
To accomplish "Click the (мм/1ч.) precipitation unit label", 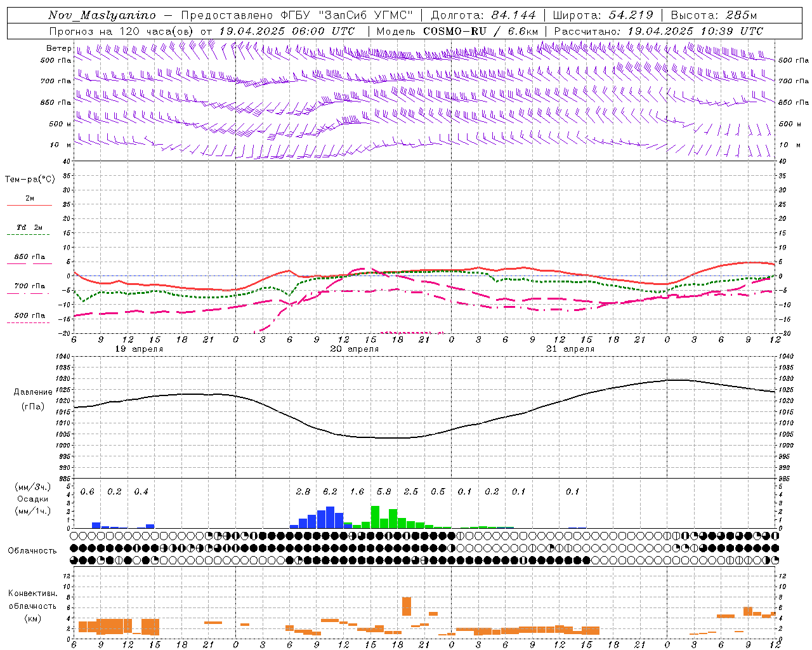I will 33,511.
